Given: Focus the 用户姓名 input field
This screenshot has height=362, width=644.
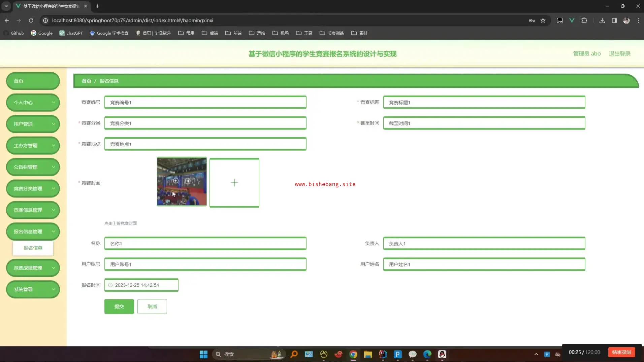Looking at the screenshot, I should pyautogui.click(x=484, y=264).
